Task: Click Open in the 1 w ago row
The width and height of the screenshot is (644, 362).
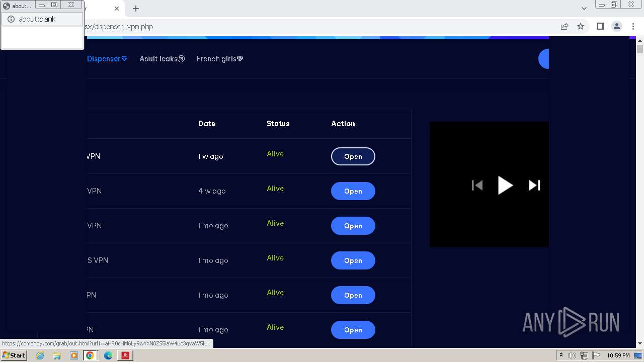Action: [x=353, y=156]
